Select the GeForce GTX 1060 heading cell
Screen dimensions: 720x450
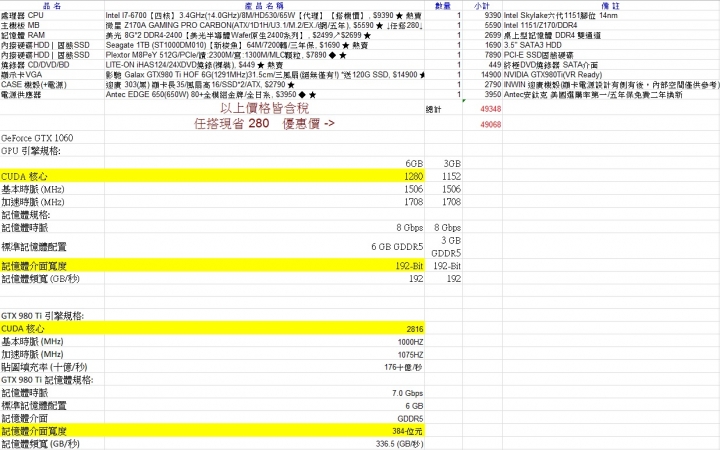click(52, 138)
